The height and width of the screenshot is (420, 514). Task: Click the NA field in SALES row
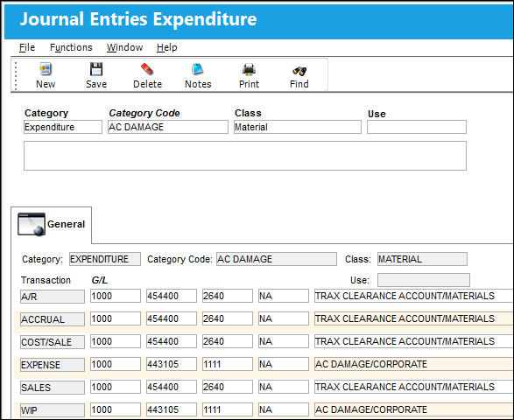click(284, 387)
